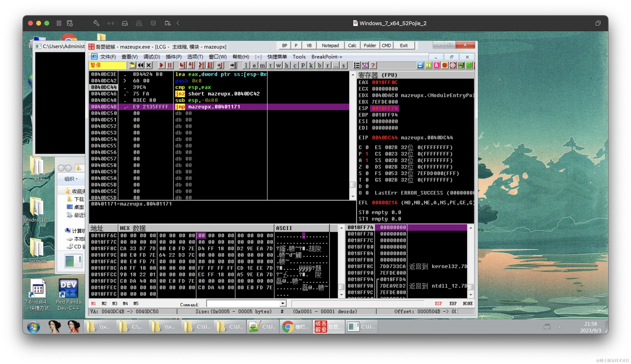Screen dimensions: 631x364
Task: Expand the 组织 dropdown in Explorer
Action: click(71, 179)
